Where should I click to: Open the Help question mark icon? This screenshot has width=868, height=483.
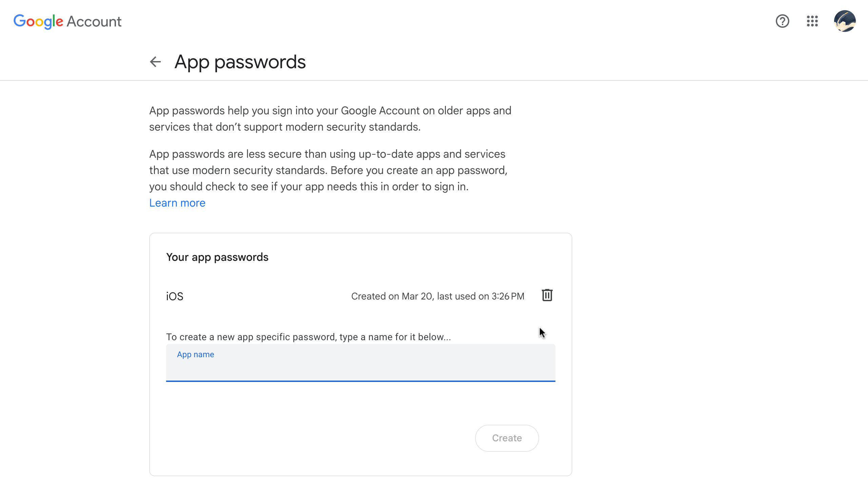click(782, 21)
